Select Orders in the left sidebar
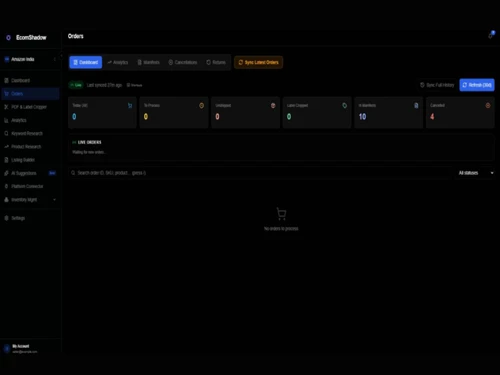This screenshot has height=375, width=500. pos(30,94)
